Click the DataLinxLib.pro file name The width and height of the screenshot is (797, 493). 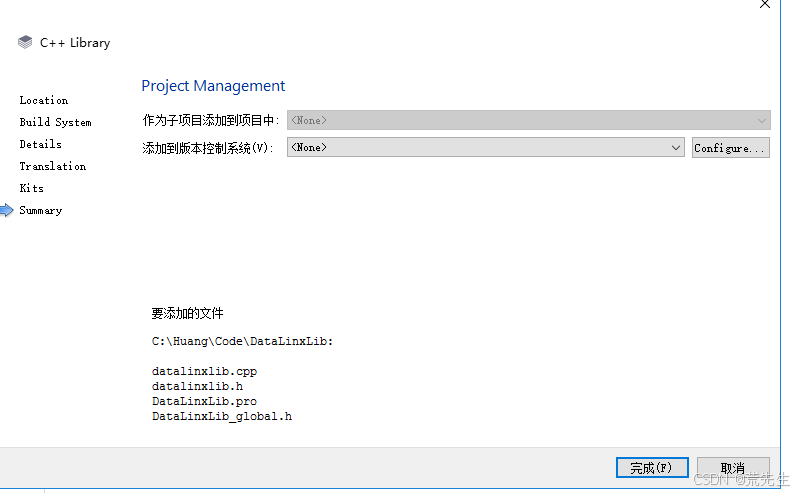pyautogui.click(x=204, y=401)
